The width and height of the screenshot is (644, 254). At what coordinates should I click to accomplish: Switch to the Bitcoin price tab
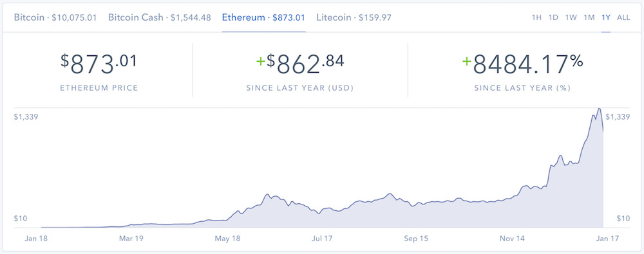(55, 17)
